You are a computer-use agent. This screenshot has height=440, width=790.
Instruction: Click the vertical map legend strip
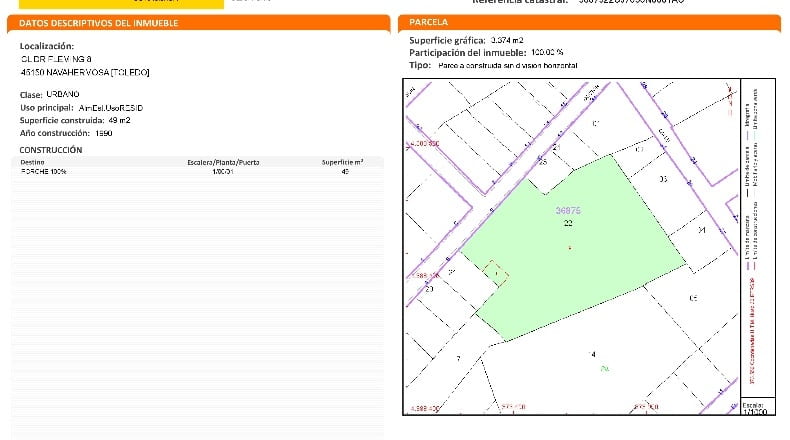[x=758, y=238]
